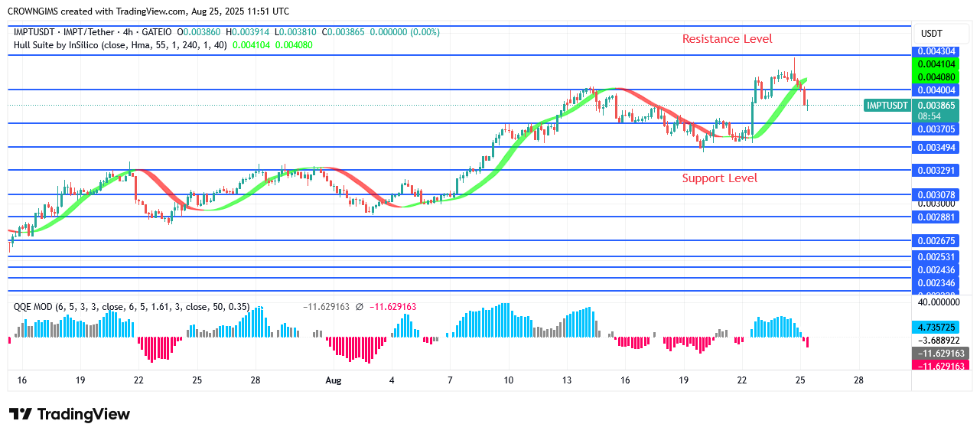The height and width of the screenshot is (437, 980).
Task: Click the IMPTUSDT last-price tag beside the axis
Action: (887, 106)
